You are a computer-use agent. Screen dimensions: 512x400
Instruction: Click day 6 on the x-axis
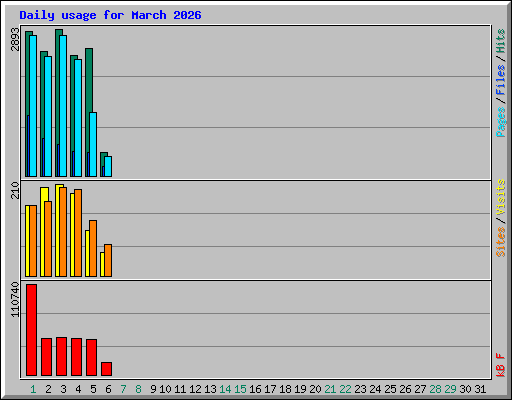(x=108, y=389)
